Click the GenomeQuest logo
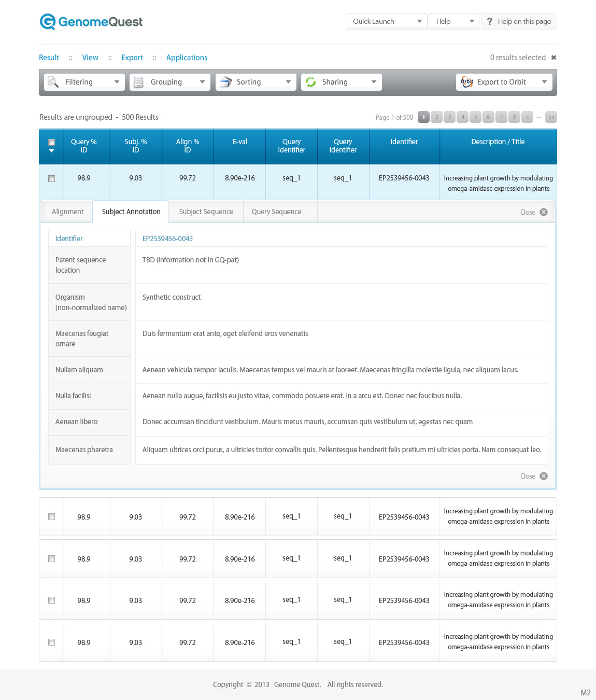The height and width of the screenshot is (700, 596). [91, 22]
